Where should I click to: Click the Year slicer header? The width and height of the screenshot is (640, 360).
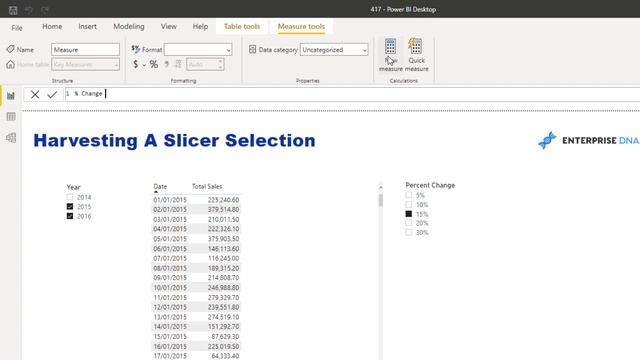(73, 187)
